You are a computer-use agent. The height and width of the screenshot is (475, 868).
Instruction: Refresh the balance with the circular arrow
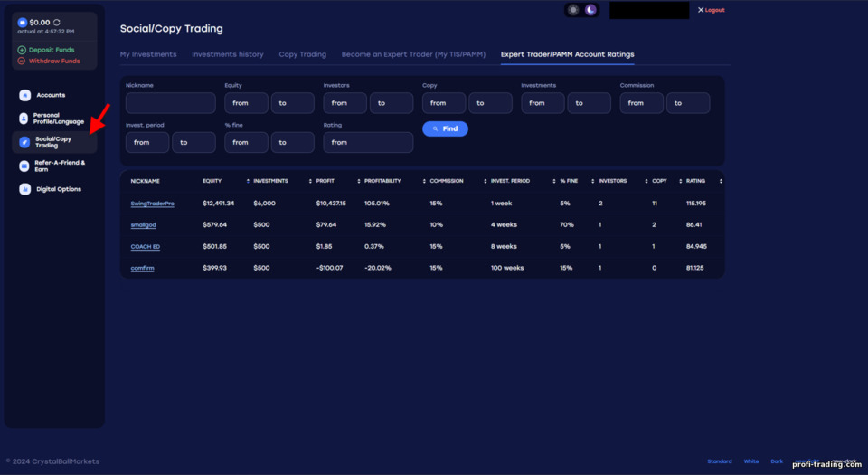pos(56,23)
